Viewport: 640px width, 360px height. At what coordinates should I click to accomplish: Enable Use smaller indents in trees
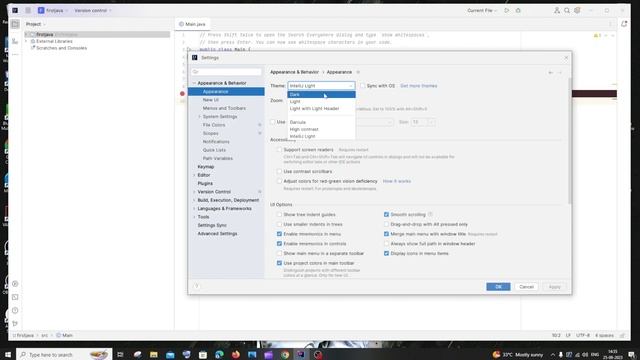tap(279, 224)
